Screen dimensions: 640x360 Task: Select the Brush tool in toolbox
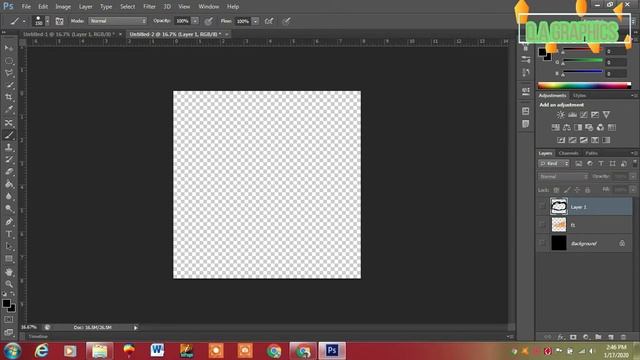click(9, 135)
